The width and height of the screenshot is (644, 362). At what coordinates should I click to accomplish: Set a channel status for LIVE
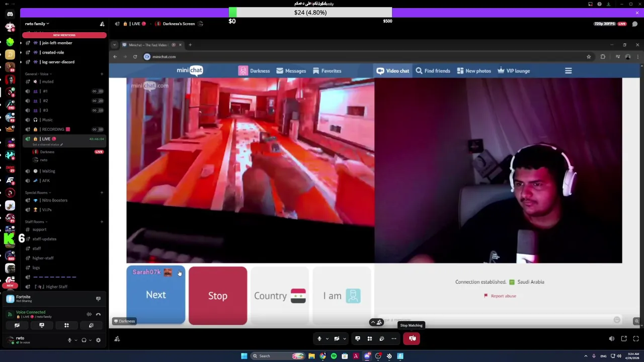click(47, 144)
